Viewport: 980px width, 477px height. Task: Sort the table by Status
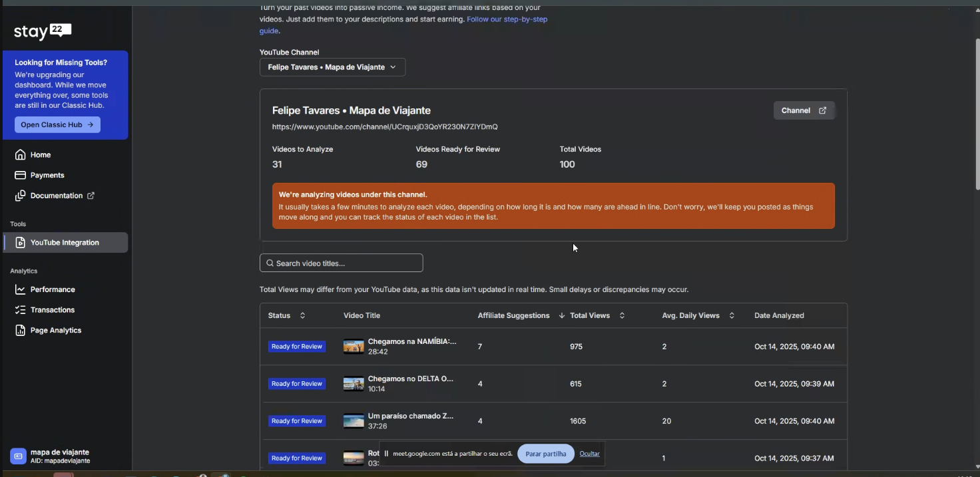(x=302, y=315)
